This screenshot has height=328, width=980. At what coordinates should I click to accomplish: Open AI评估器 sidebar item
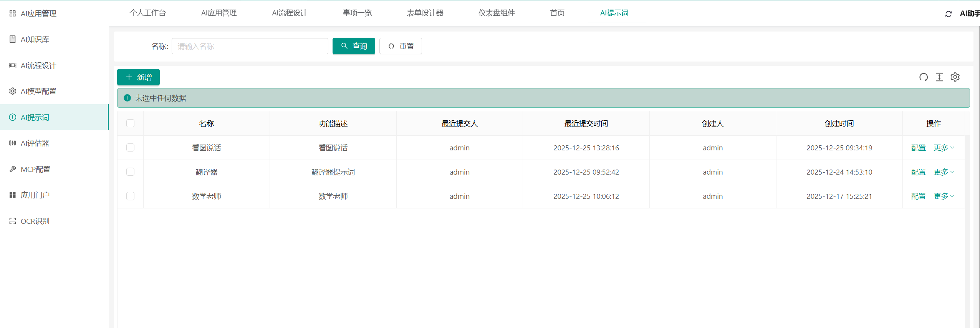point(35,143)
